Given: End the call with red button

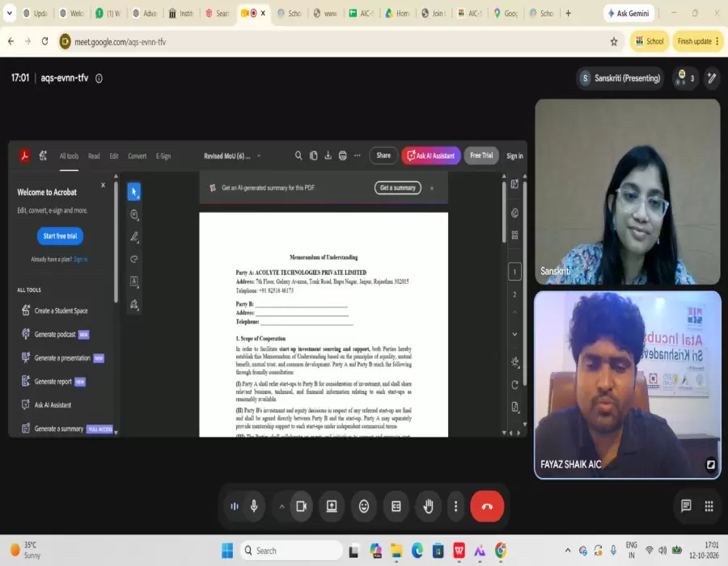Looking at the screenshot, I should 487,506.
